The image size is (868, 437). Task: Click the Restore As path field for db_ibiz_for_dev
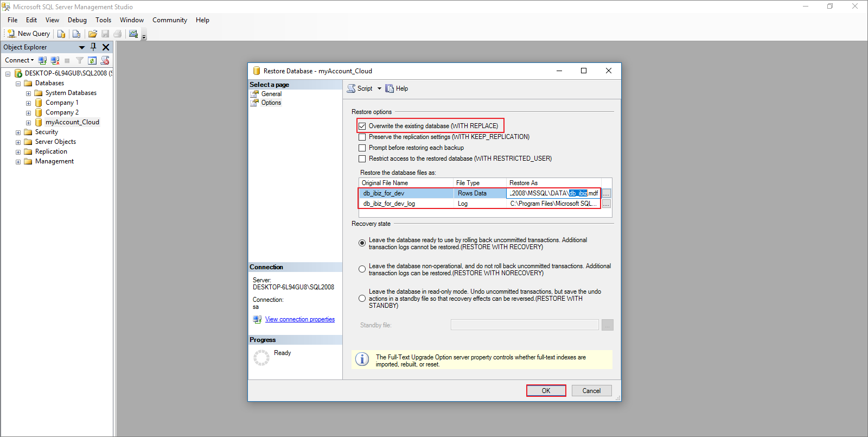pyautogui.click(x=553, y=193)
